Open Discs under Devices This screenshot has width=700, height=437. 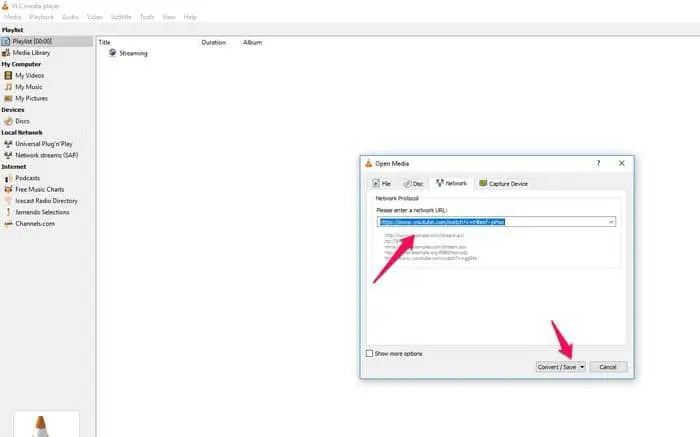tap(22, 120)
